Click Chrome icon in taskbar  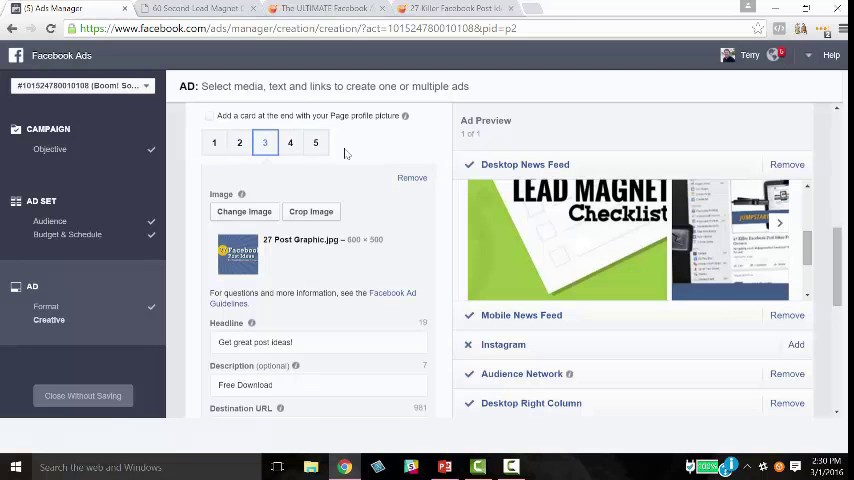click(344, 467)
